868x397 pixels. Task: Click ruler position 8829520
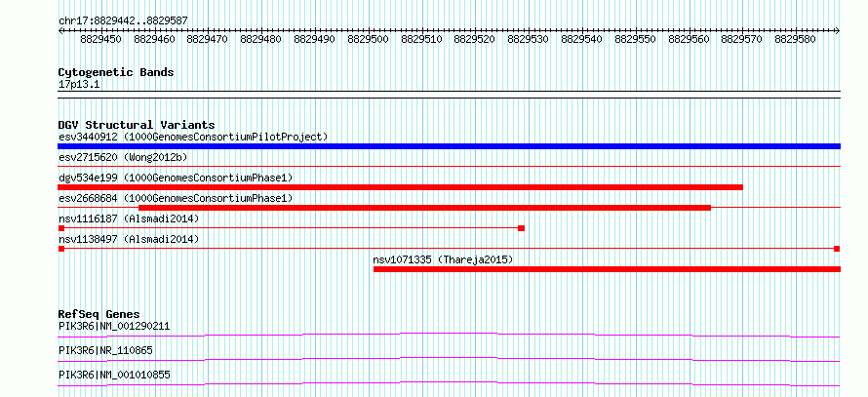pos(476,39)
